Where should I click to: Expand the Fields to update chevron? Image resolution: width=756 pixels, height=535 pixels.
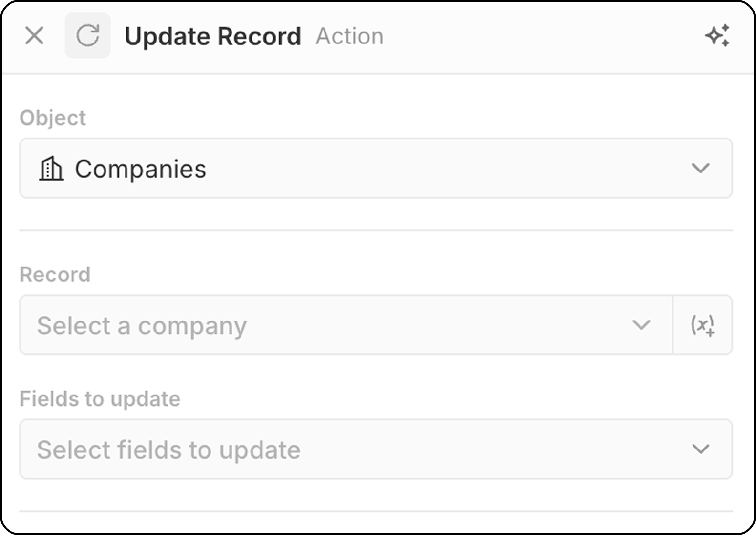coord(700,449)
